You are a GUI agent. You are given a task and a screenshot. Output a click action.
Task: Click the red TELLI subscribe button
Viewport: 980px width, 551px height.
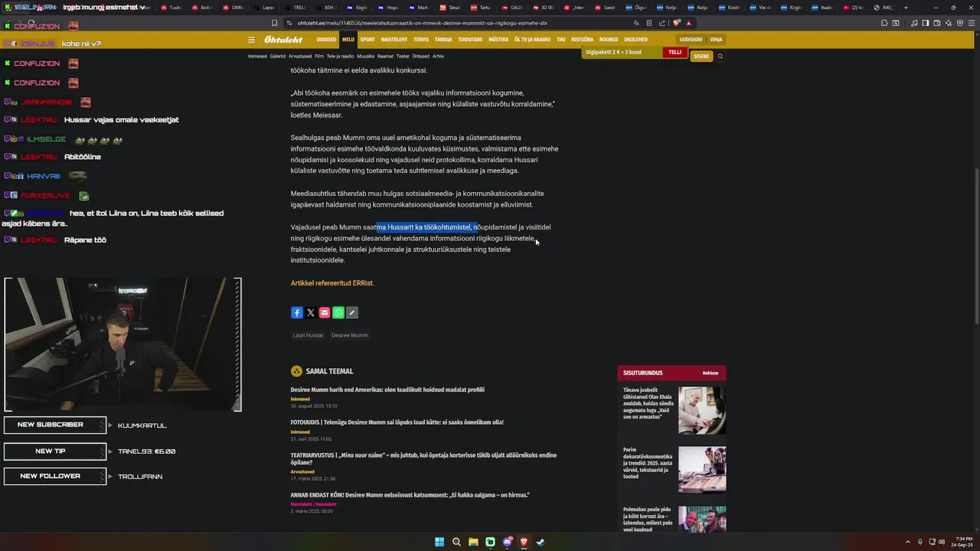[x=675, y=52]
